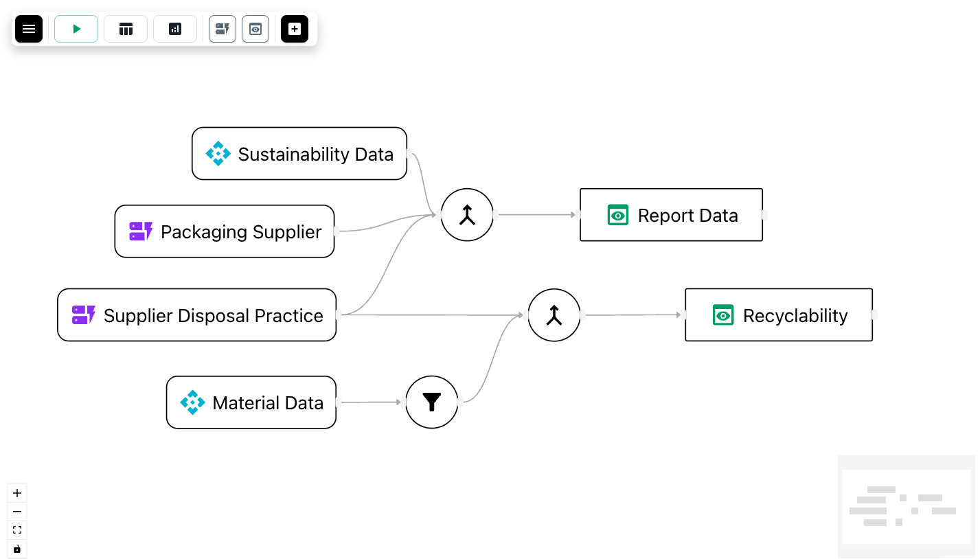Select the Material Data node
The image size is (980, 559).
pyautogui.click(x=251, y=402)
